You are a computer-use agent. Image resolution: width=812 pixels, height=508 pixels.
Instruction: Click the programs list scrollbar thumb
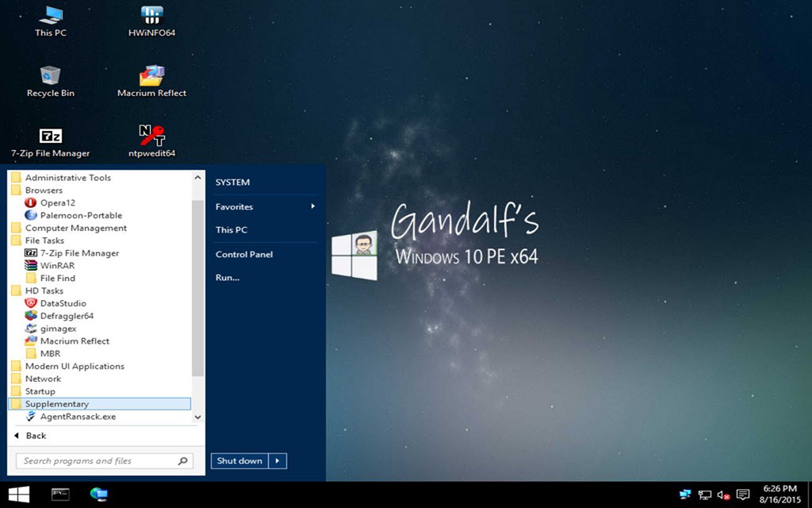pyautogui.click(x=197, y=287)
